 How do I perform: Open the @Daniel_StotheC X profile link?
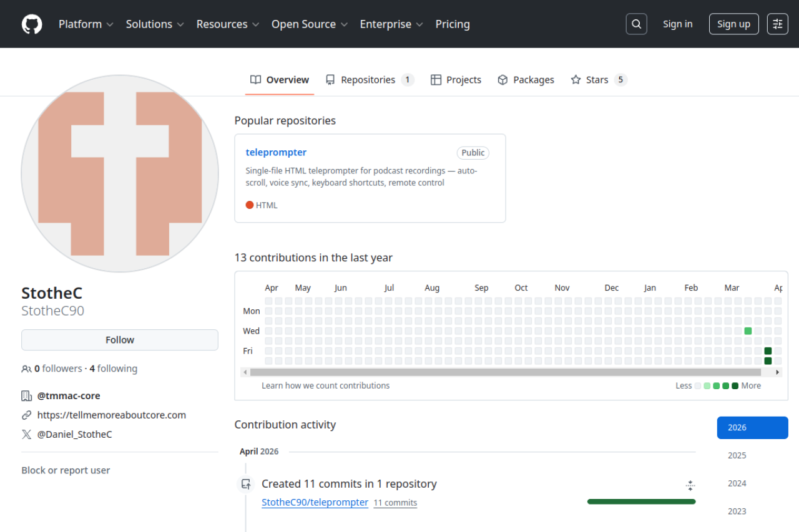point(75,434)
